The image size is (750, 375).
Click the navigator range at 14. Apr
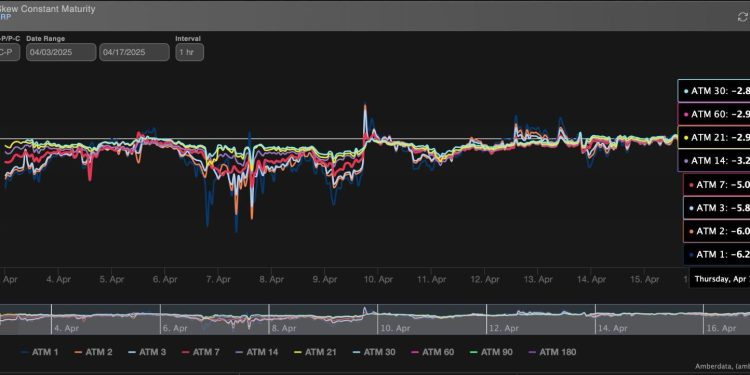pyautogui.click(x=613, y=328)
